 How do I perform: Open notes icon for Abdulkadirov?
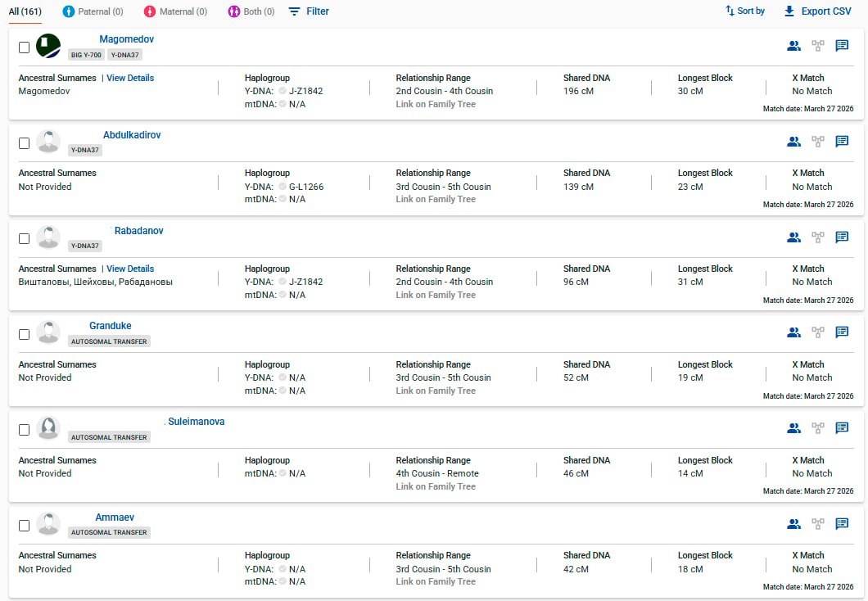pyautogui.click(x=842, y=141)
